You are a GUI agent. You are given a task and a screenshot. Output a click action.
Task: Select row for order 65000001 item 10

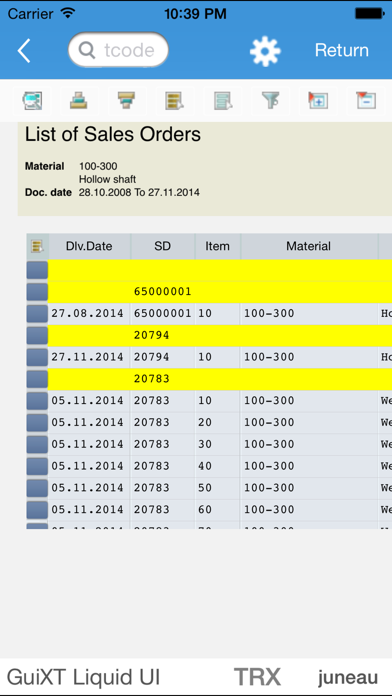(37, 314)
